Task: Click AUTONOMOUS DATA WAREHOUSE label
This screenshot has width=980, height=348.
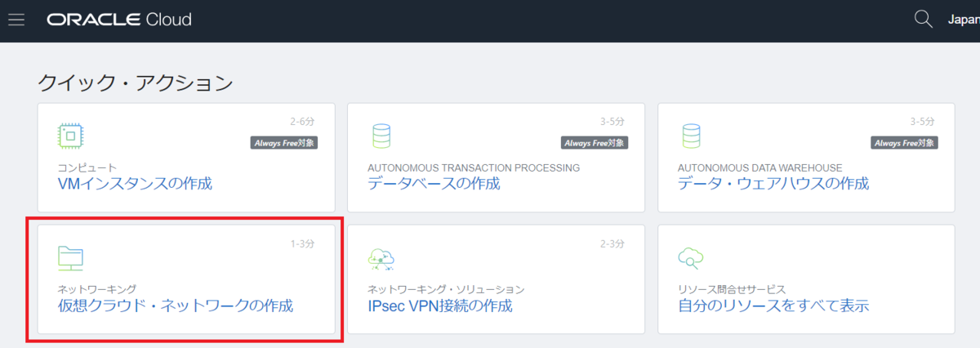Action: 760,167
